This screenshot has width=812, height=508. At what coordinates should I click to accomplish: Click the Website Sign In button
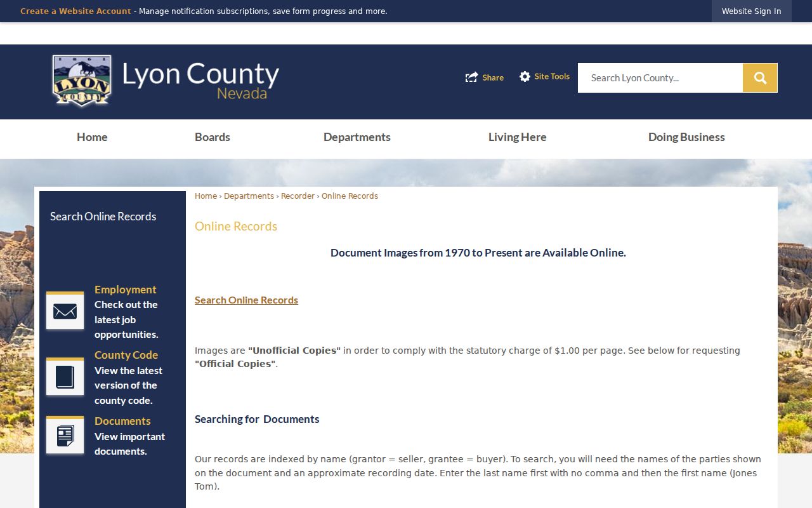(751, 11)
